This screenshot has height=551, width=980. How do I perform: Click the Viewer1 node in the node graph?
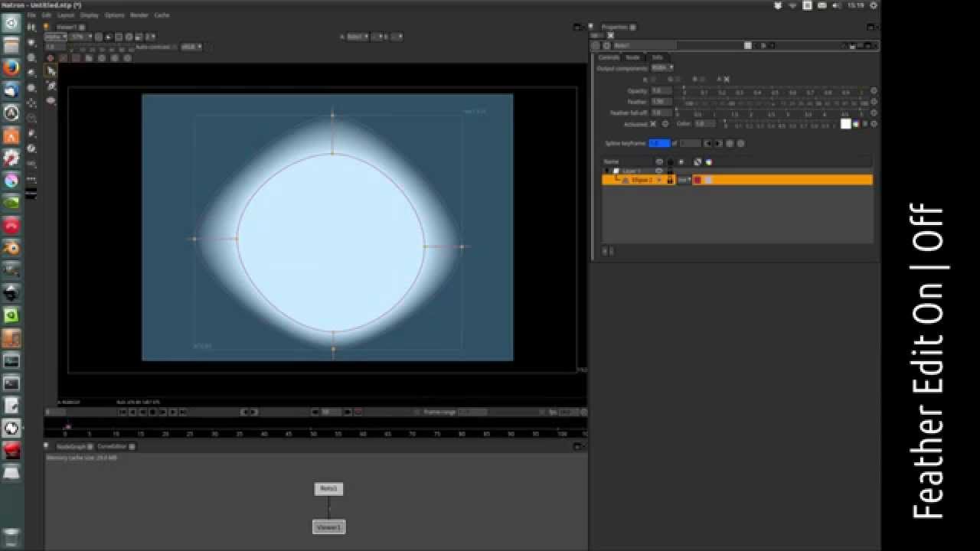coord(328,527)
